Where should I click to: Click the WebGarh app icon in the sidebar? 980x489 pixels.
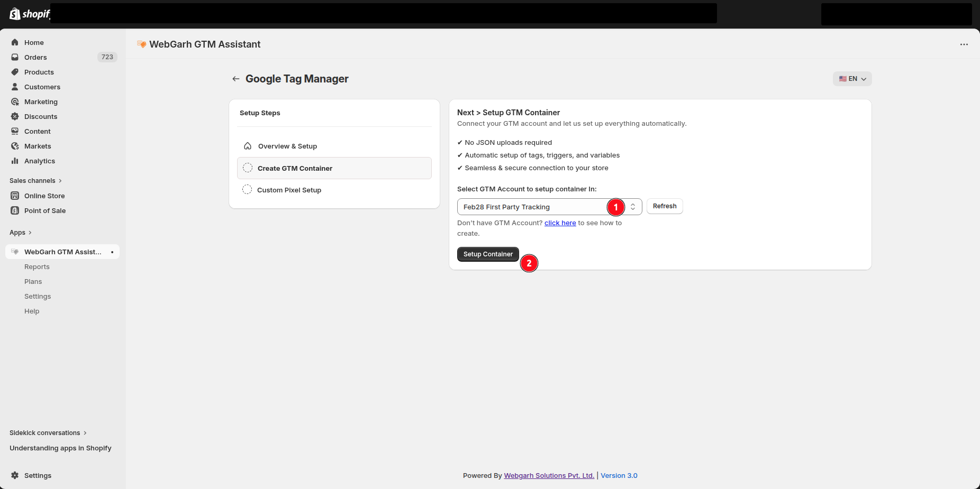click(x=15, y=252)
